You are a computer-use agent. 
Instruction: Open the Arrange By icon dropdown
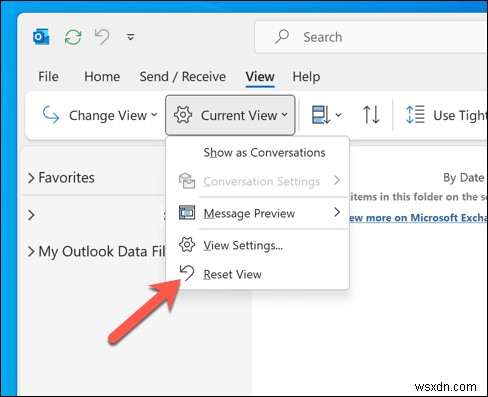pyautogui.click(x=326, y=115)
